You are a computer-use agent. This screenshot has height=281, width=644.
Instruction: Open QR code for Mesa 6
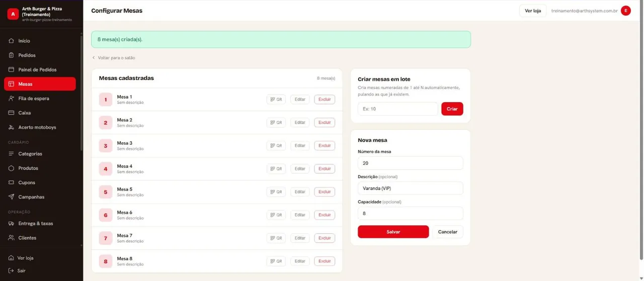tap(276, 215)
